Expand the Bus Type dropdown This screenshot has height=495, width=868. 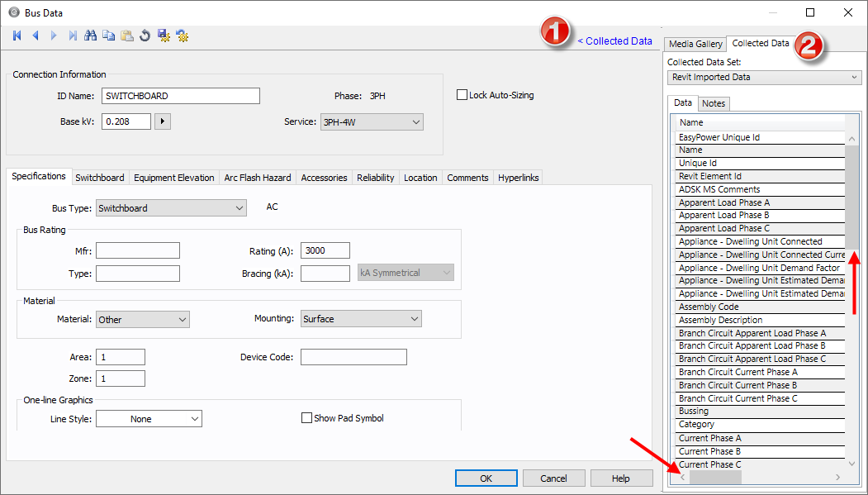pyautogui.click(x=171, y=208)
